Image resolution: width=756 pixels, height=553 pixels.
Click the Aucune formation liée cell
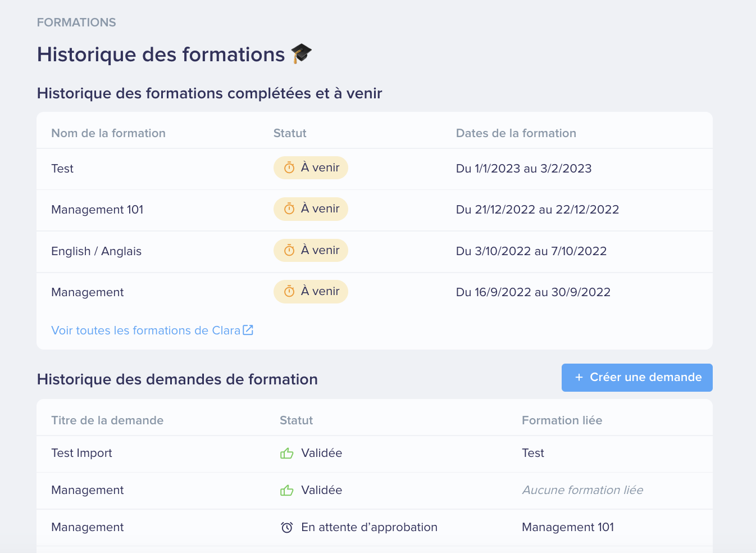pyautogui.click(x=582, y=490)
